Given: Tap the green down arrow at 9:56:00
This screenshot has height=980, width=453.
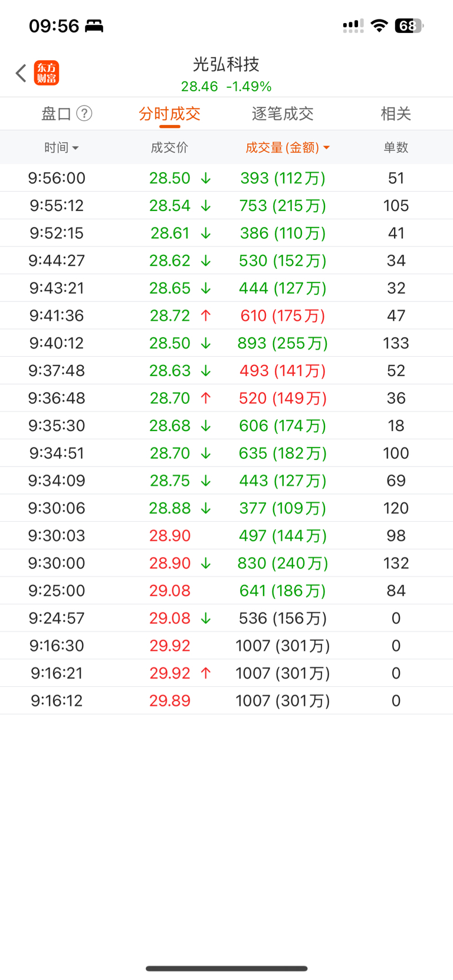Looking at the screenshot, I should coord(205,178).
